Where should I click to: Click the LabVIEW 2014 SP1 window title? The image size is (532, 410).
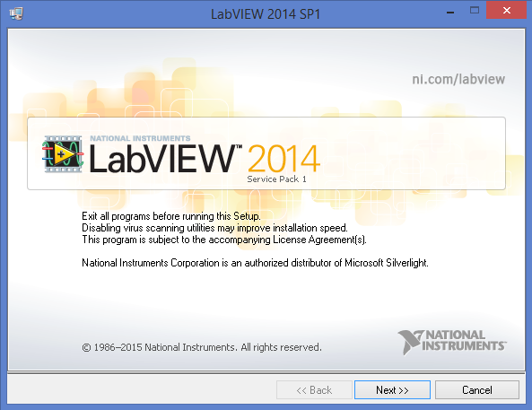point(266,14)
